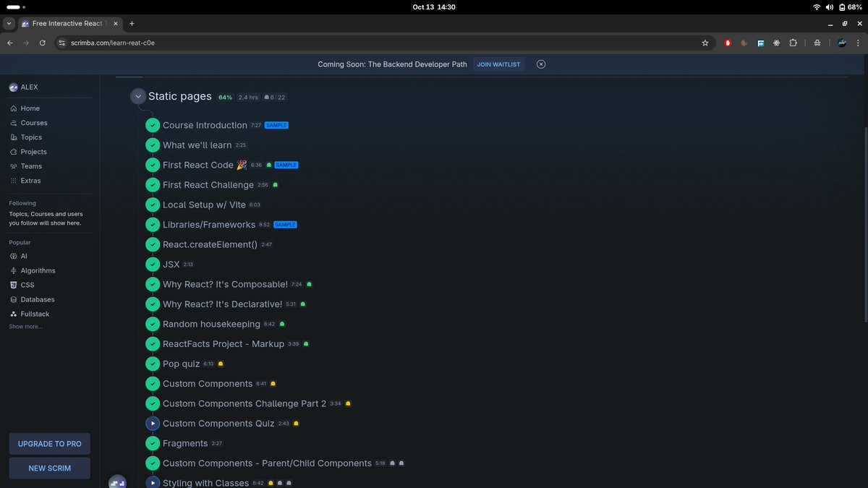The image size is (868, 488).
Task: Open the Oct 13 14:30 clock menu
Action: (x=434, y=7)
